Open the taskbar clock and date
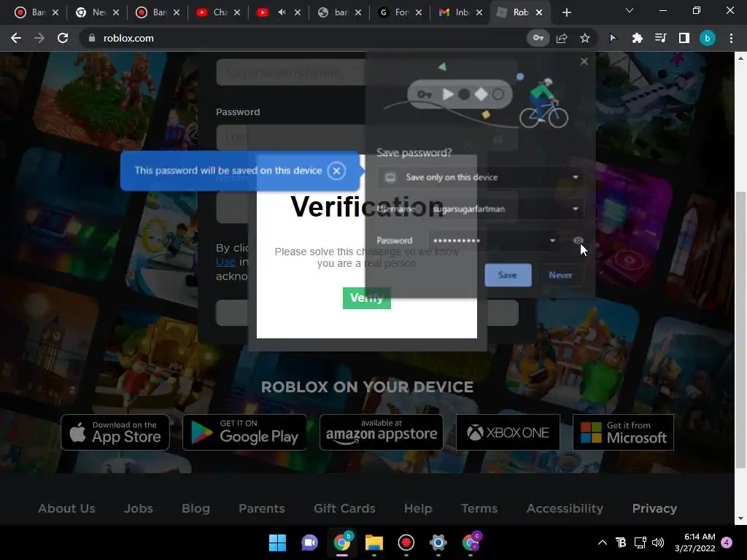Screen dimensions: 747x560 click(x=695, y=542)
